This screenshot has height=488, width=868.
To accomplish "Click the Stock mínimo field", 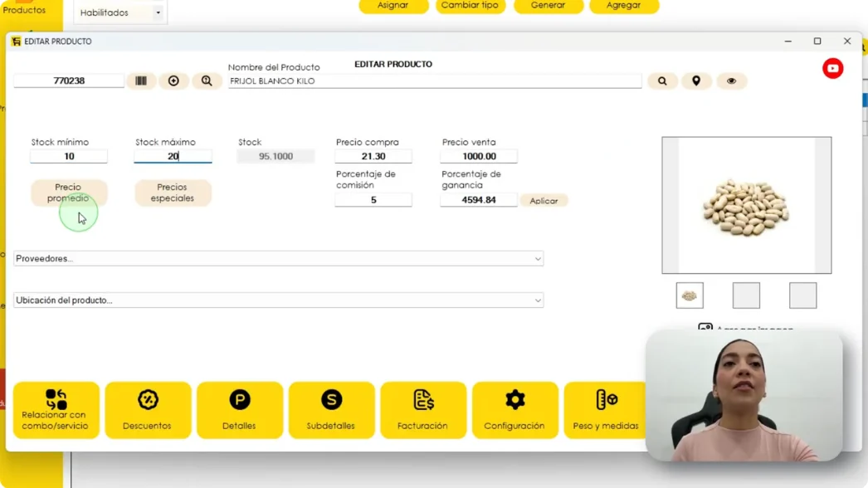I will point(69,156).
